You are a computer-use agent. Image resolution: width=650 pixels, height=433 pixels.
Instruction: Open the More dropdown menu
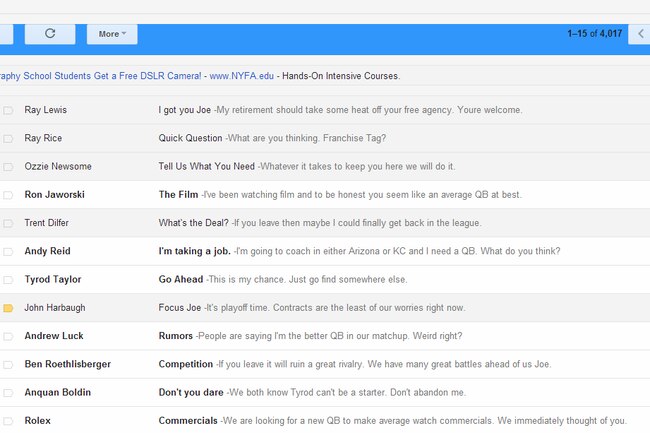[112, 34]
